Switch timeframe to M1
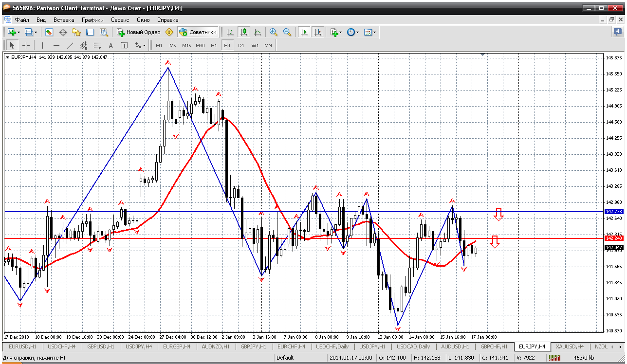Viewport: 627px width, 364px height. [159, 45]
